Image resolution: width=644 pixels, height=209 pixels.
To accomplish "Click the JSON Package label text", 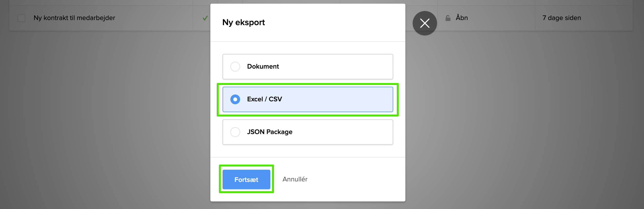I will click(270, 132).
